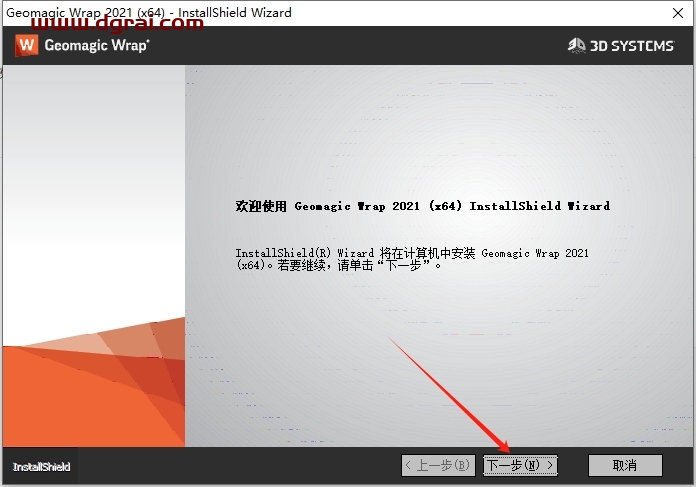Click the InstallShield label in footer
Viewport: 696px width, 487px height.
[x=41, y=467]
